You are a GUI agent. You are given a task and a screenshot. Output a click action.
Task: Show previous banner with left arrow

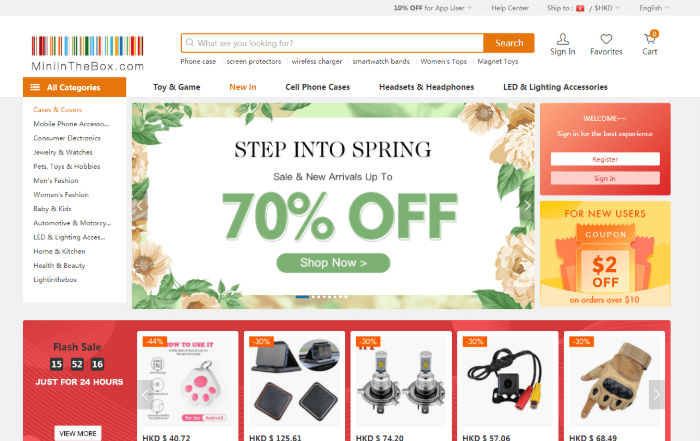pyautogui.click(x=139, y=206)
